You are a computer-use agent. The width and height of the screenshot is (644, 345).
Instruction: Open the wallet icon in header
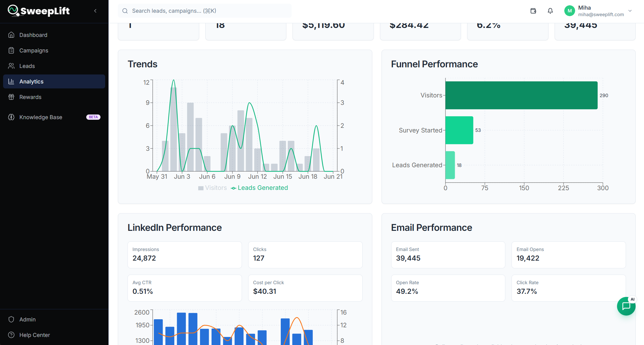coord(533,11)
